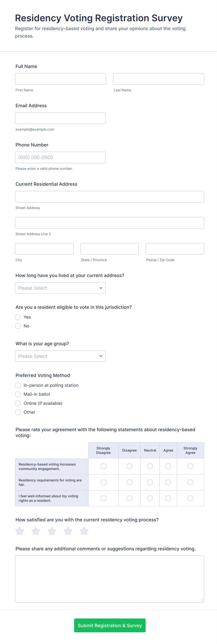This screenshot has width=217, height=644.
Task: Click the first satisfaction rating star
Action: (x=19, y=531)
